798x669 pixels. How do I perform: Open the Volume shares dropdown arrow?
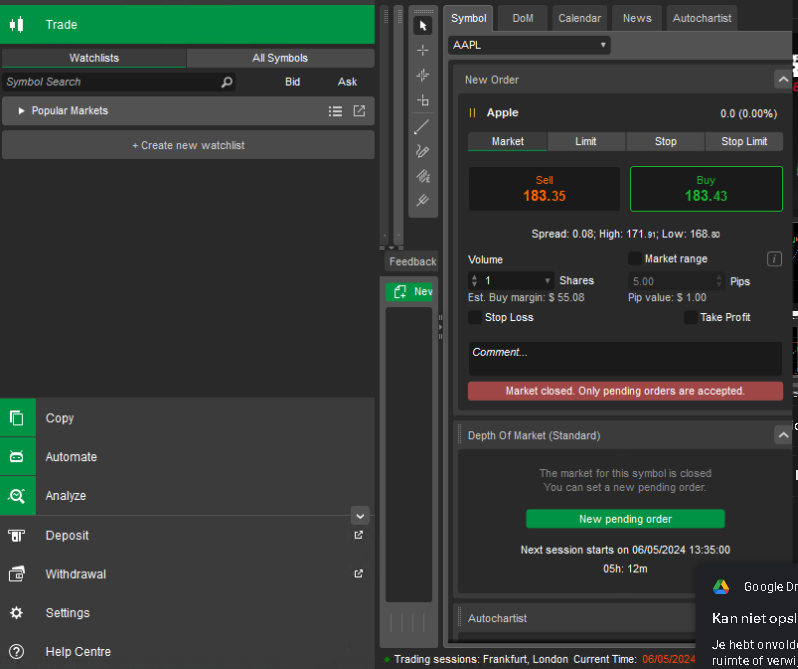pos(548,281)
